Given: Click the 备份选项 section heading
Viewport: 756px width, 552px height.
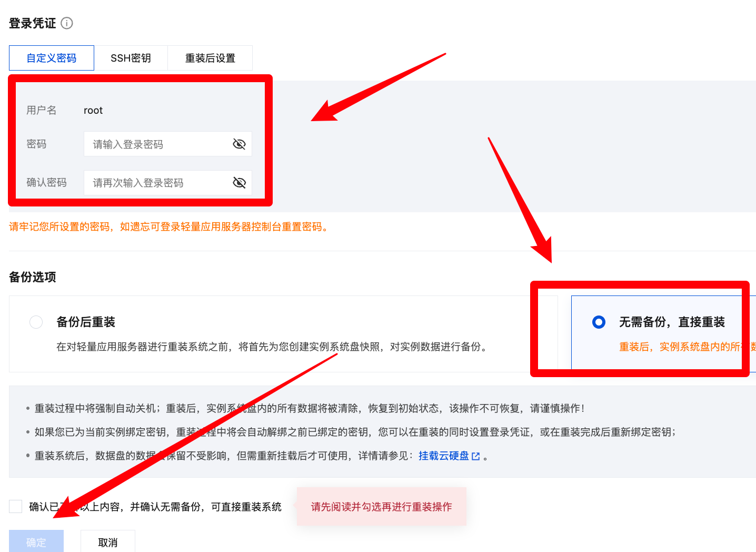Looking at the screenshot, I should coord(33,277).
